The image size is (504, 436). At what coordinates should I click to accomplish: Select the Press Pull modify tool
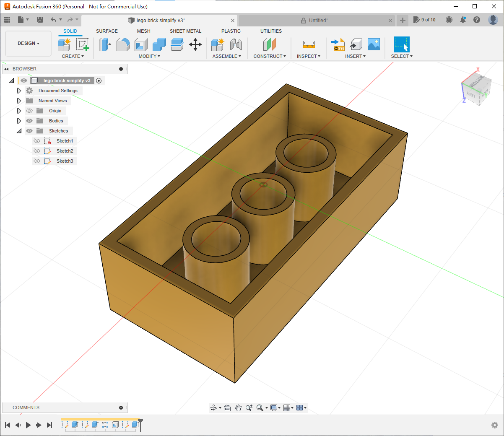[x=104, y=44]
